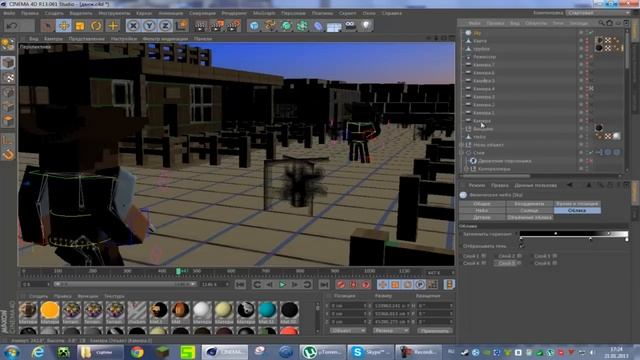Go to start of animation button
This screenshot has width=640, height=360.
[x=240, y=284]
